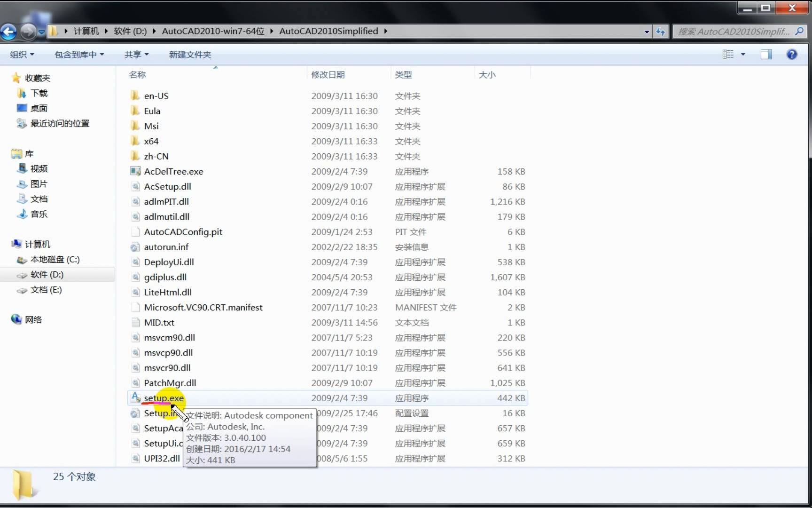Open the 图片 library
Viewport: 812px width, 508px height.
(x=39, y=184)
